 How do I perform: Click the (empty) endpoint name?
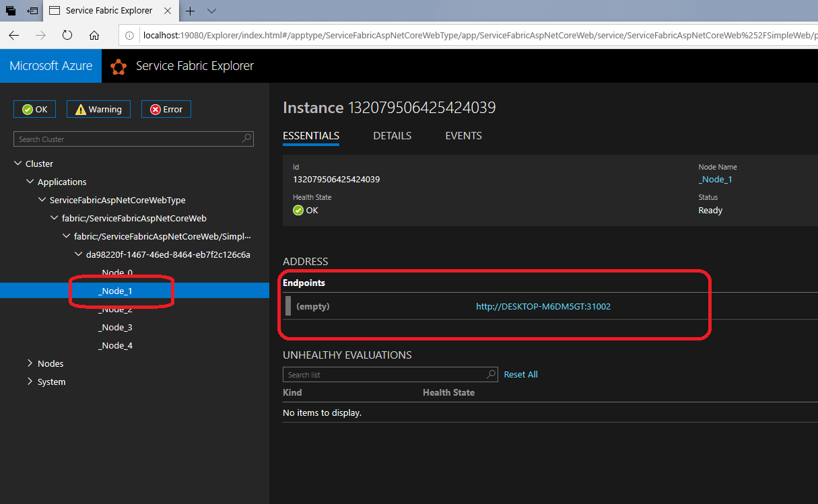pyautogui.click(x=313, y=306)
